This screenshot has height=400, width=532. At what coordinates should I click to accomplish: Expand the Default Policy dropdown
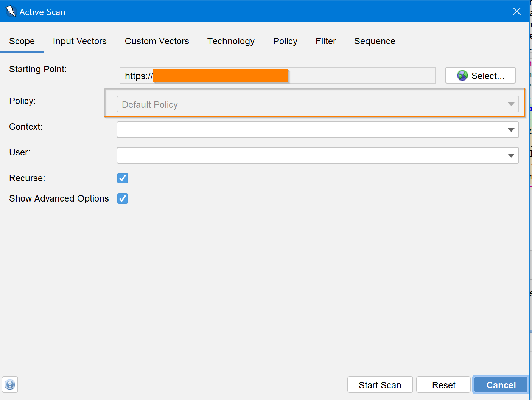[x=512, y=104]
